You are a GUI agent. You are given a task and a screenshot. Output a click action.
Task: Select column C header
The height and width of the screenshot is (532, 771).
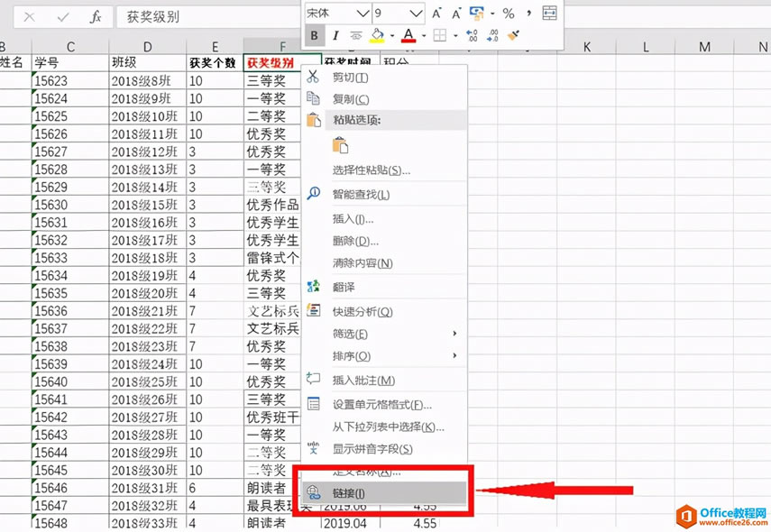pos(70,47)
